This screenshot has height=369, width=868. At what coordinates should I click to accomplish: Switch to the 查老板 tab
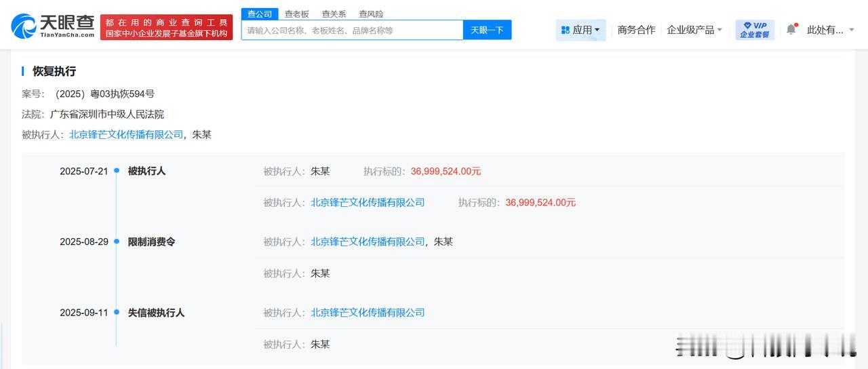pos(297,14)
